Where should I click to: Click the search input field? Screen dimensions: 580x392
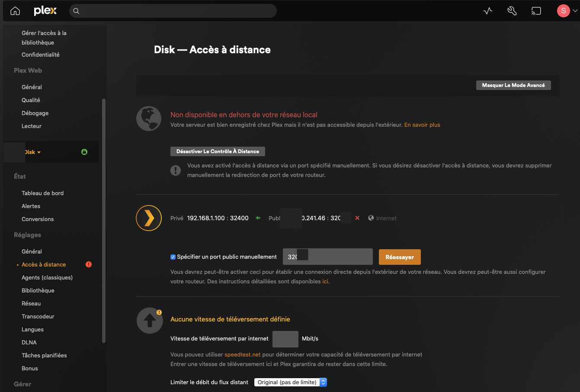coord(173,11)
